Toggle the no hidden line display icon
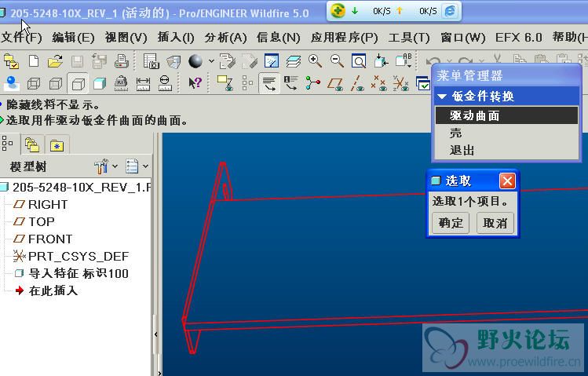Viewport: 588px width, 376px height. (x=78, y=83)
